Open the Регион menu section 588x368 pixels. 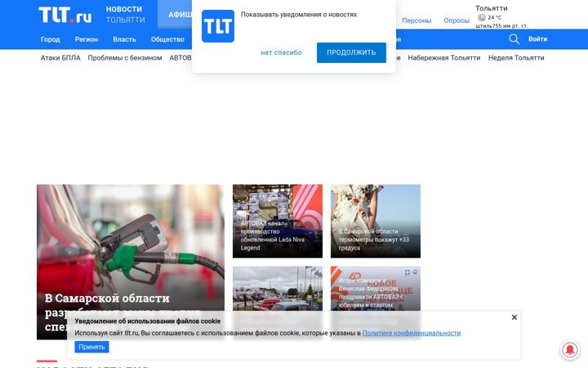pos(87,39)
